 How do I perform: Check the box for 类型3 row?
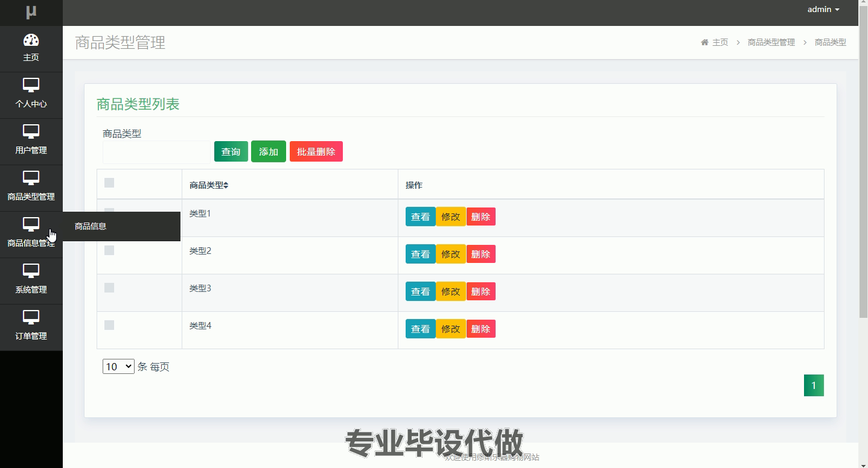[109, 288]
